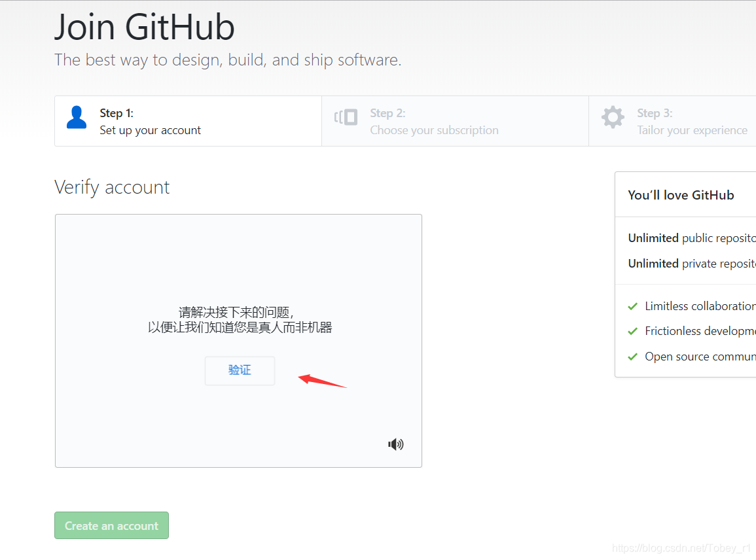Click the checkmark beside Frictionless development
The width and height of the screenshot is (756, 560).
[632, 332]
